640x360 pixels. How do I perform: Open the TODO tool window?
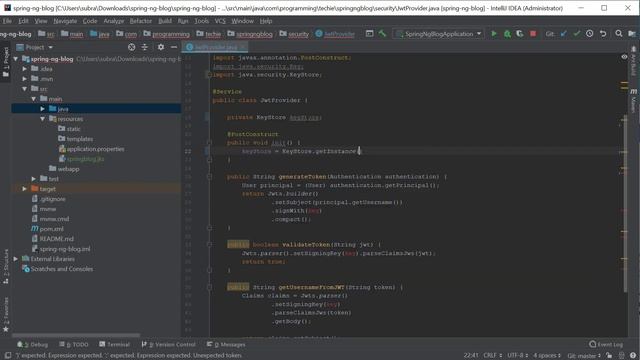pyautogui.click(x=74, y=344)
